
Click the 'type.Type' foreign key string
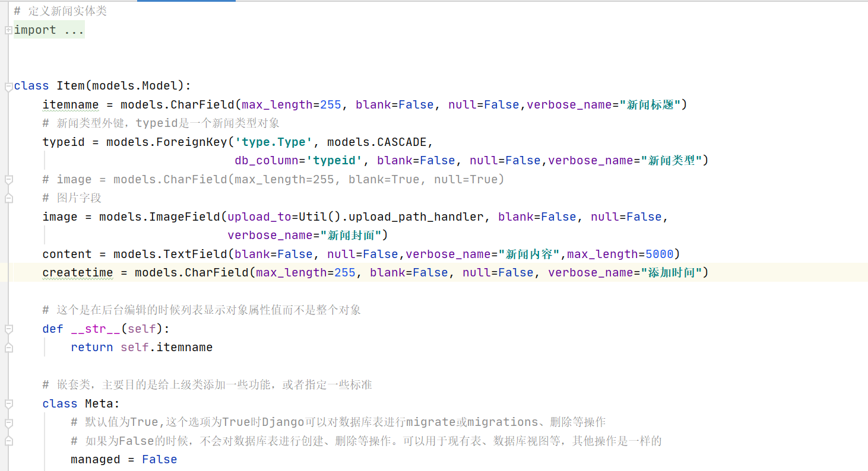click(277, 141)
